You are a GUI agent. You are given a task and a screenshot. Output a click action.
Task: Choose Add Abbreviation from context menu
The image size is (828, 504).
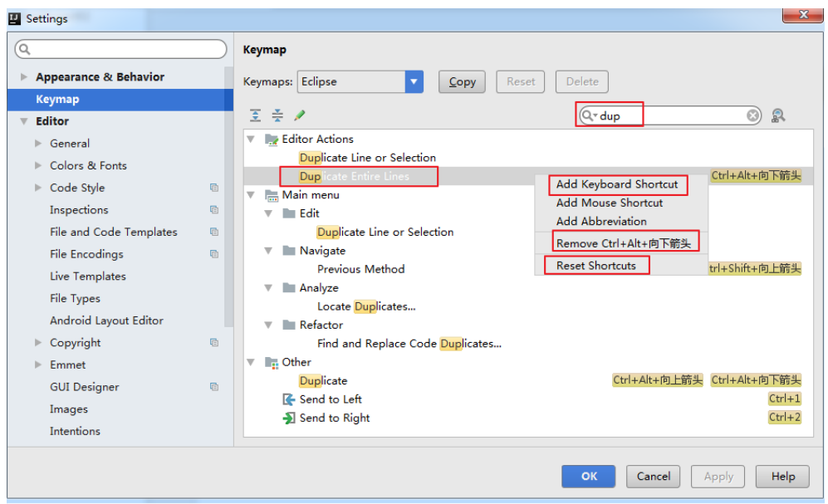pos(621,222)
